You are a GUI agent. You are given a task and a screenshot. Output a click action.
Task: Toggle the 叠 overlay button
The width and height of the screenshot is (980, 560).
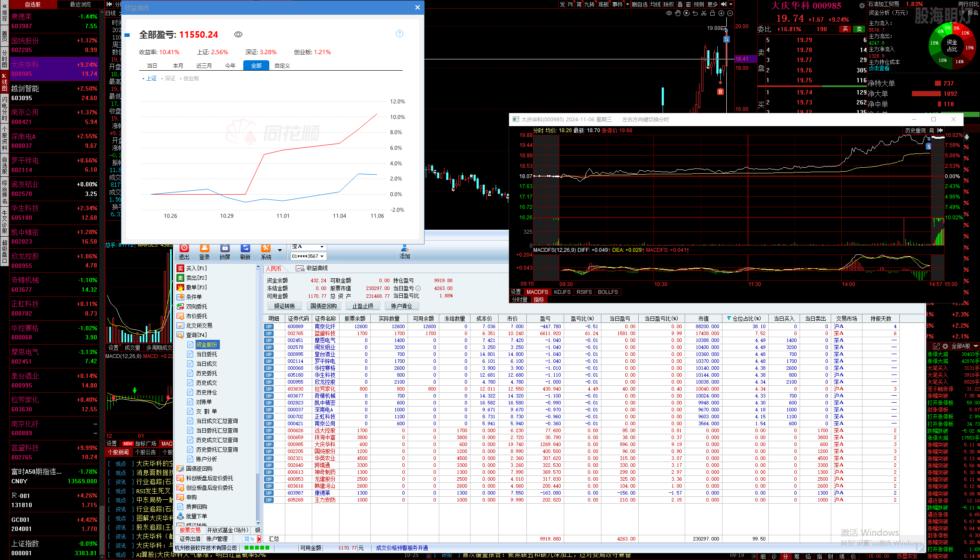tap(680, 4)
